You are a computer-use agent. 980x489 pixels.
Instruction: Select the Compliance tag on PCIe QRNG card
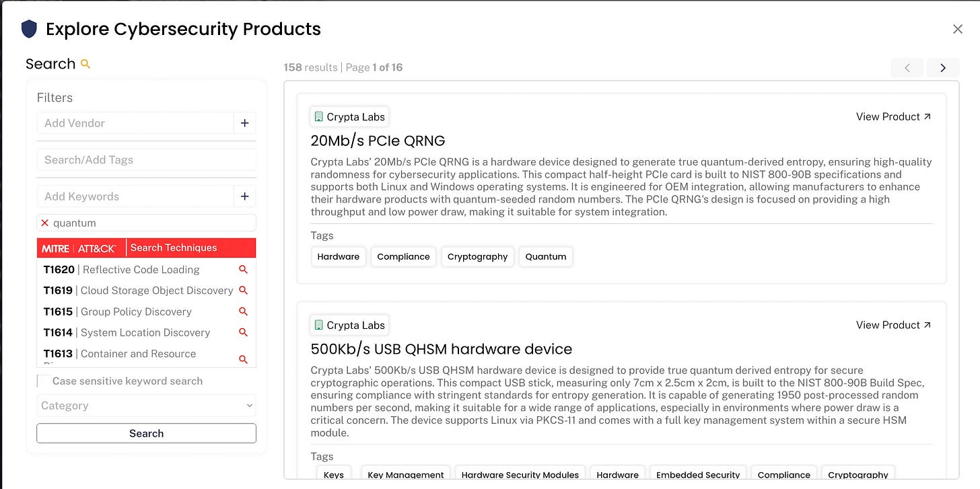tap(403, 256)
